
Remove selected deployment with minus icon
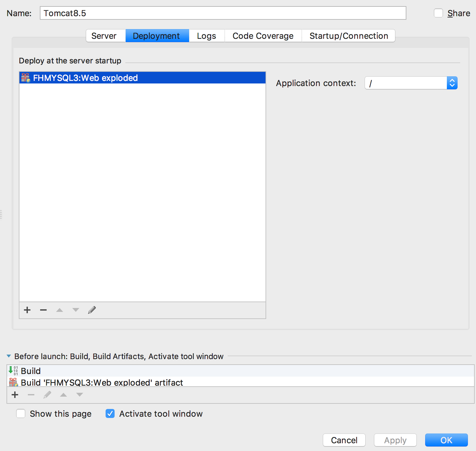(43, 310)
